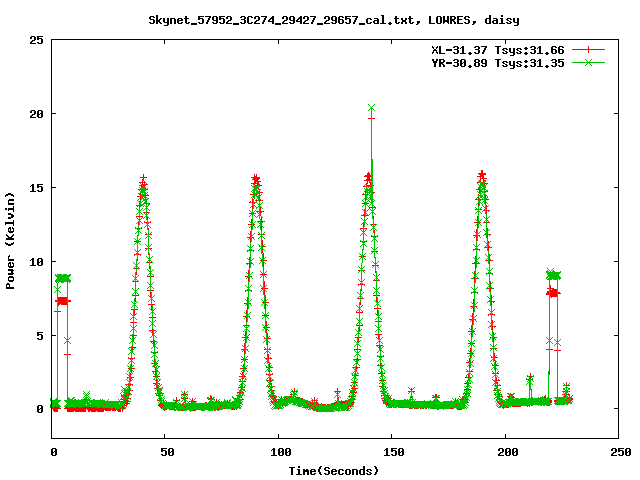Click the y-axis tick label 10

(x=36, y=262)
